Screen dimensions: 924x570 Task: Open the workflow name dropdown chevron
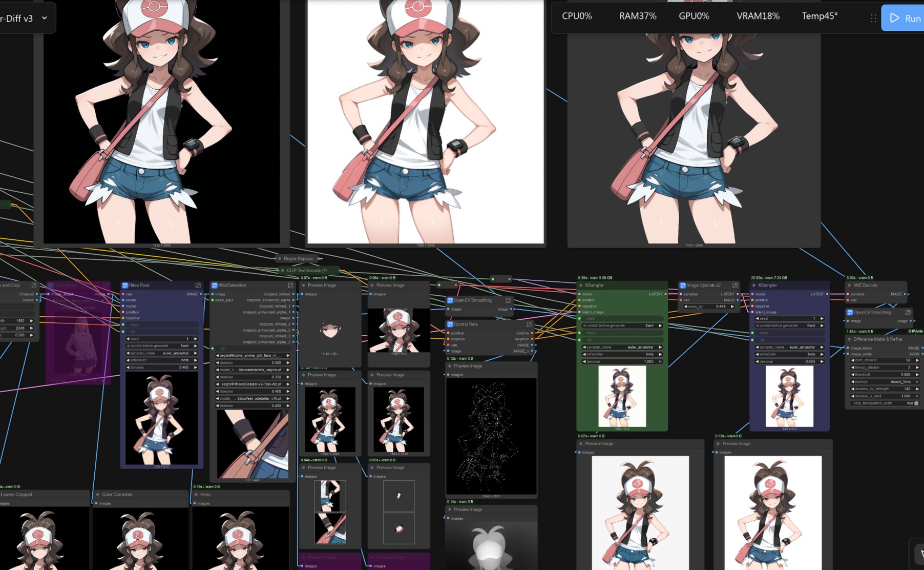pyautogui.click(x=45, y=18)
